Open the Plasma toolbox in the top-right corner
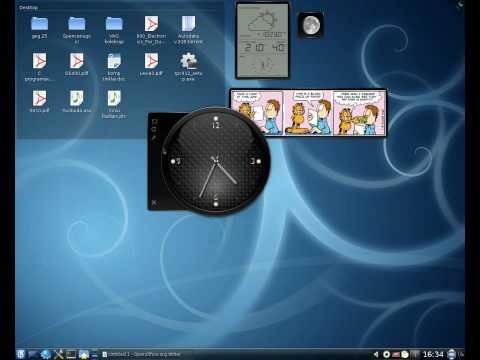This screenshot has width=480, height=360. click(460, 4)
